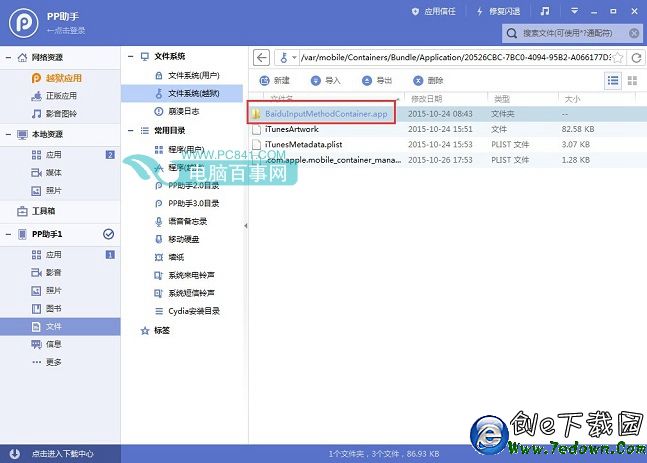This screenshot has height=463, width=647.
Task: Click 删除 delete button
Action: 428,80
